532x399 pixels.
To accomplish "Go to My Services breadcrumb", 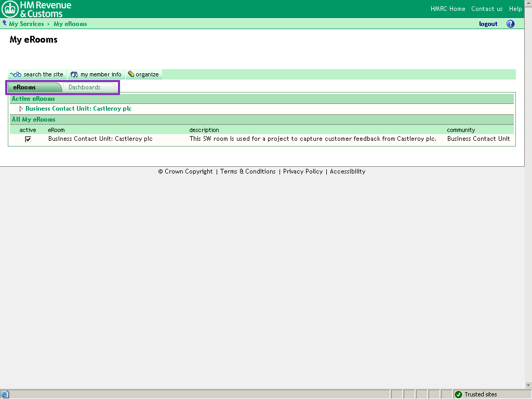I will tap(26, 24).
